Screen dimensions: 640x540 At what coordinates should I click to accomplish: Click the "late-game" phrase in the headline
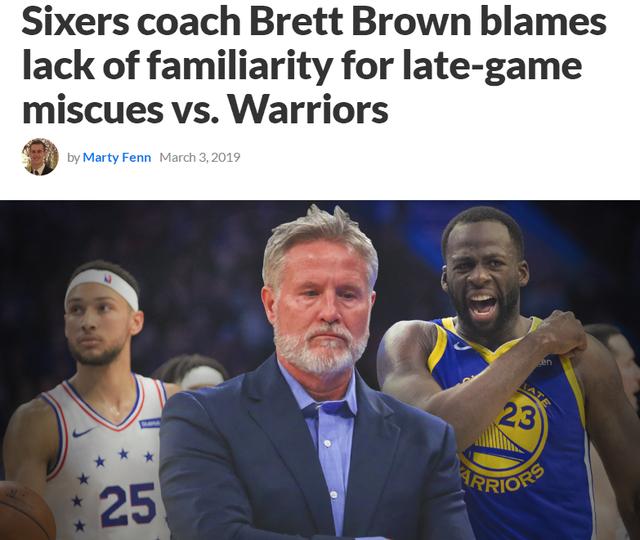tap(492, 65)
